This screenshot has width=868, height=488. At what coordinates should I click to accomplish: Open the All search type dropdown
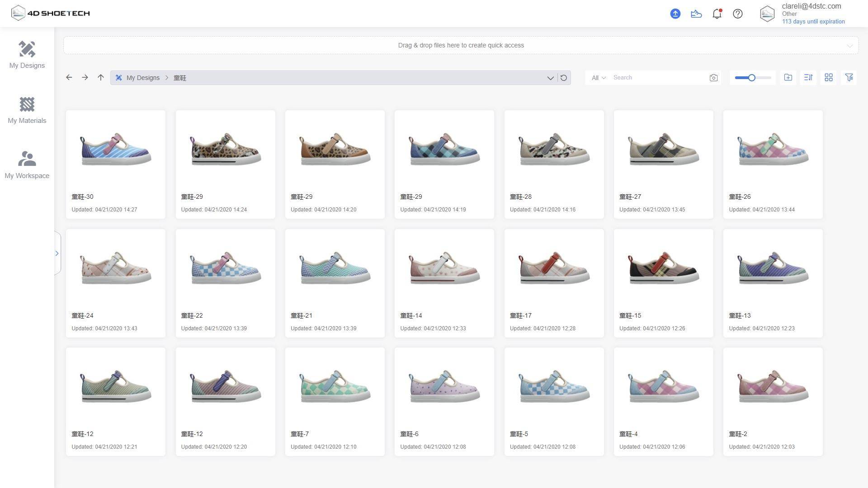coord(598,78)
